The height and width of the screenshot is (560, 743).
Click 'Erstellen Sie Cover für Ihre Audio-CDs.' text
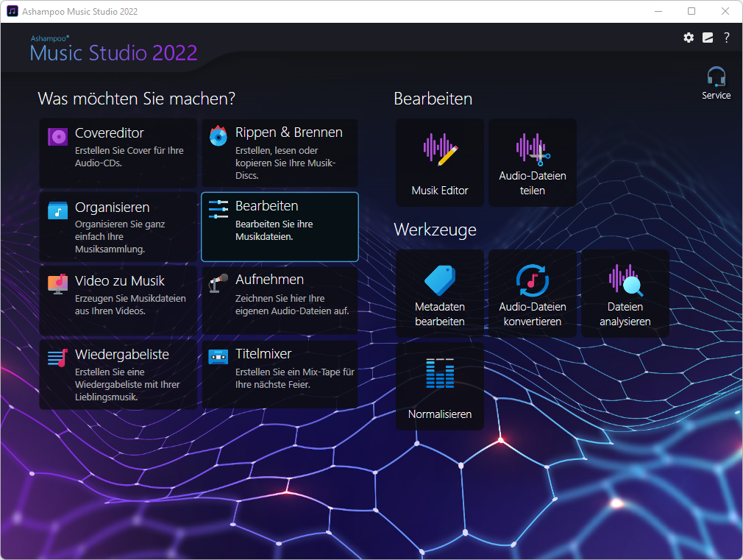pos(129,157)
